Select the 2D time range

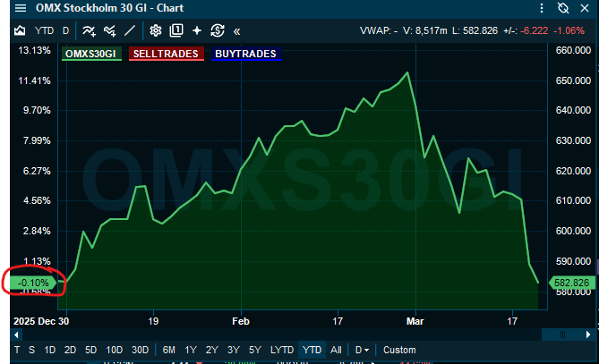point(71,350)
